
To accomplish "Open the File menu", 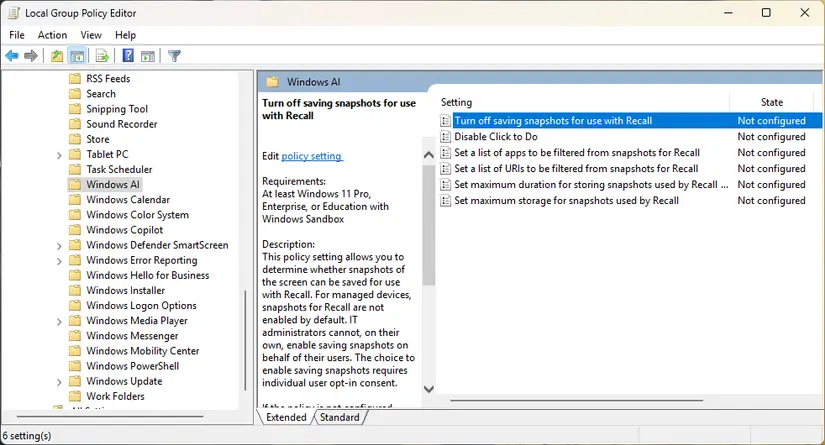I will 17,35.
